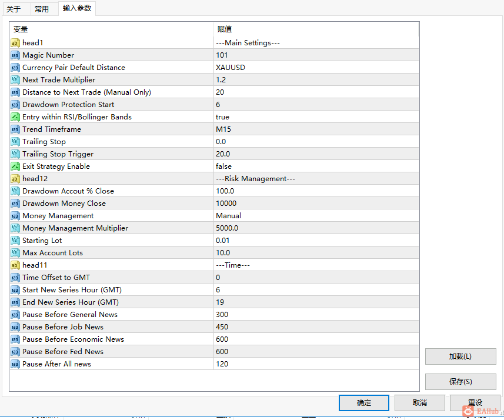Select End New Series Hour value 19
The image size is (504, 420).
[x=316, y=302]
